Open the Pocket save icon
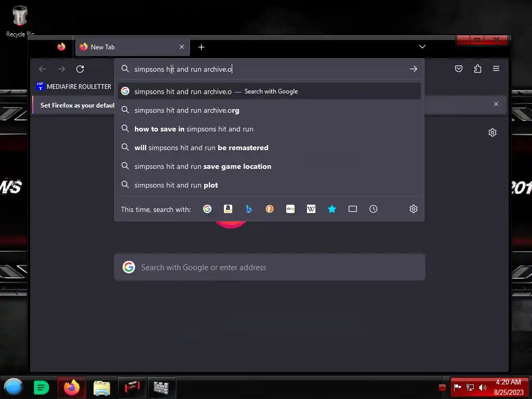This screenshot has height=399, width=532. 459,69
